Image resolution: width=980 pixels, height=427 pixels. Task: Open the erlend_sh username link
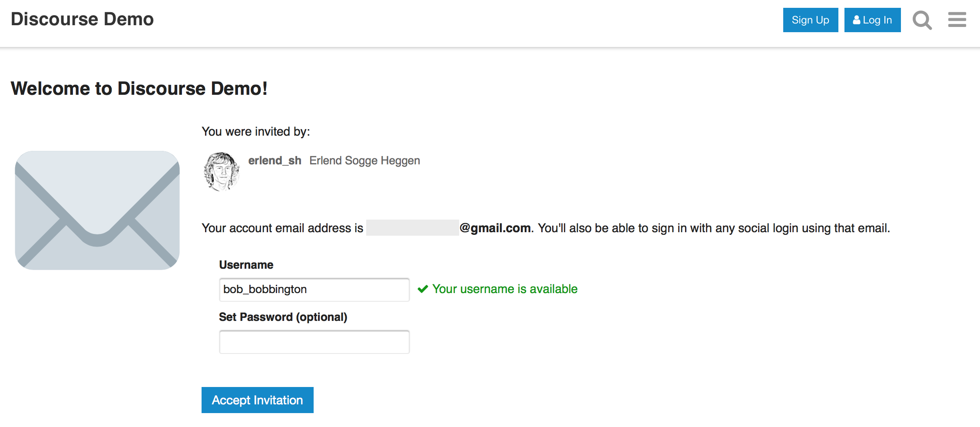tap(275, 160)
